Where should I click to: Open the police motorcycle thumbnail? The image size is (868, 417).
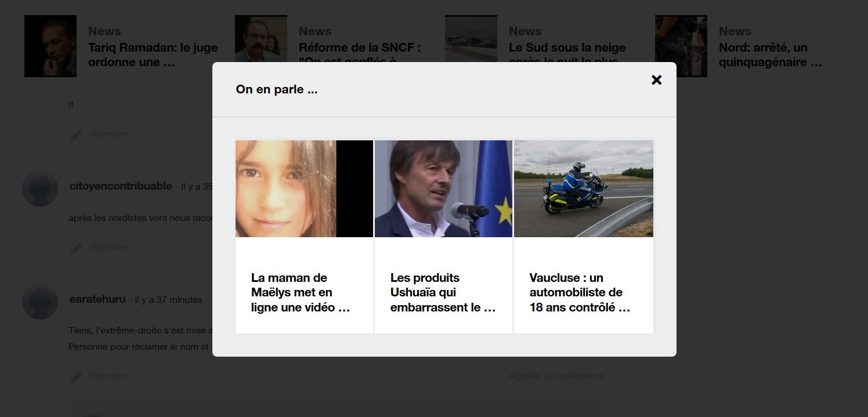[583, 188]
